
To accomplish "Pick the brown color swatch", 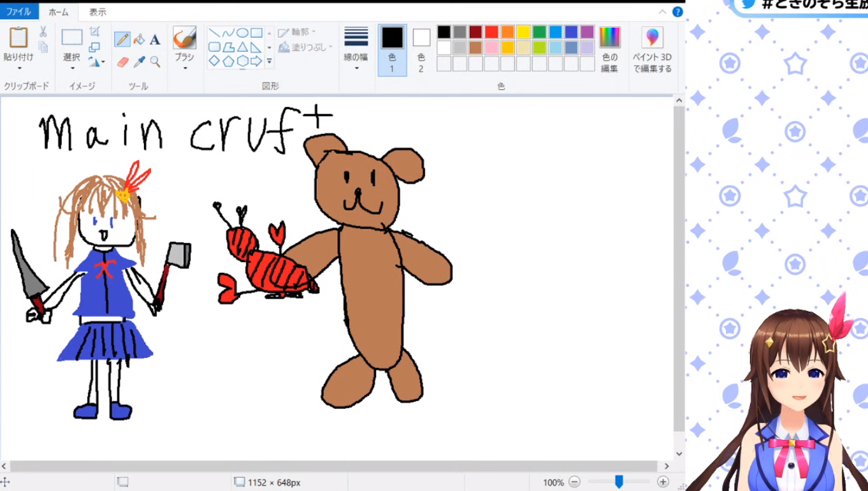I will pyautogui.click(x=475, y=48).
